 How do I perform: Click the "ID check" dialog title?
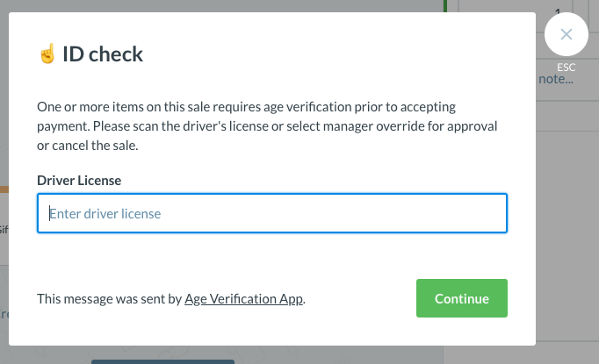pos(102,54)
